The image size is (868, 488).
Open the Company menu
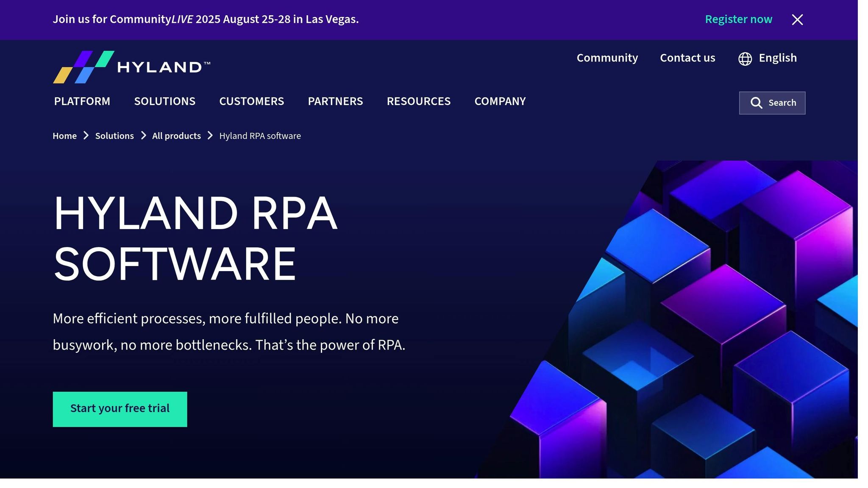coord(500,101)
